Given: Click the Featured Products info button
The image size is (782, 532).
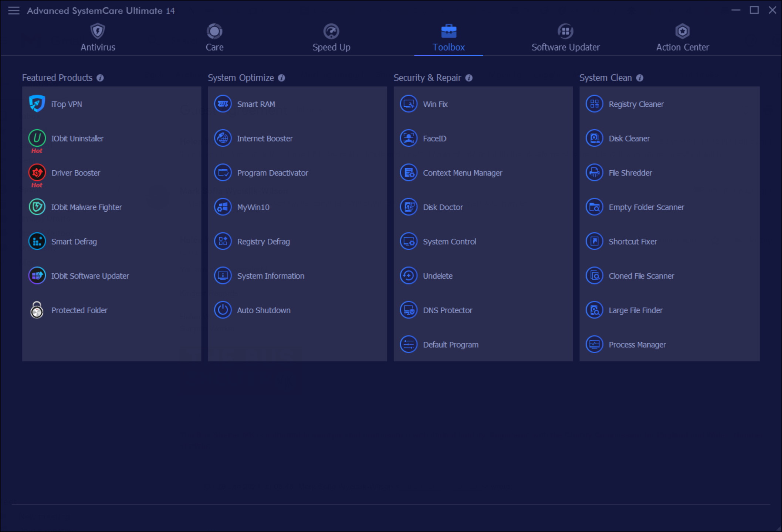Looking at the screenshot, I should click(x=102, y=78).
